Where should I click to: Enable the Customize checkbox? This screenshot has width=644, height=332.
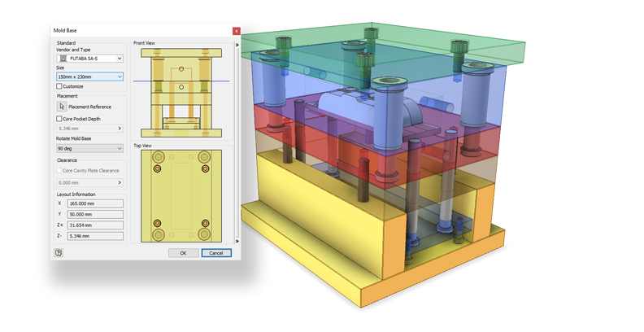tap(59, 86)
